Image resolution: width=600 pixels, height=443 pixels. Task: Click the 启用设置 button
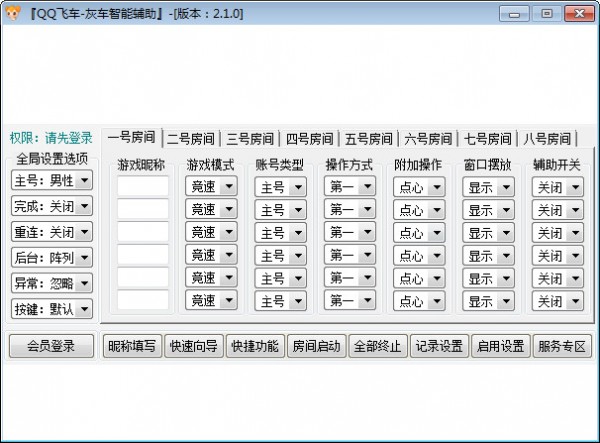click(x=501, y=346)
